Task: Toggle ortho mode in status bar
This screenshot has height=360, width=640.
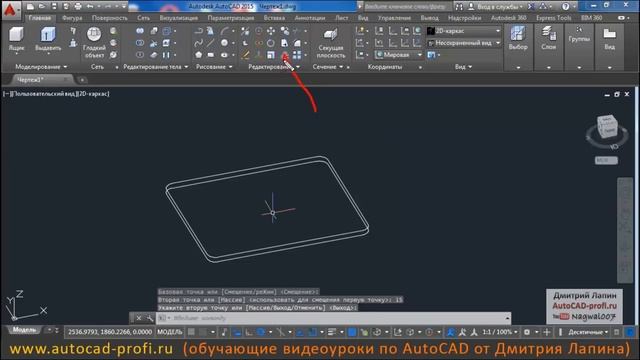Action: 249,332
